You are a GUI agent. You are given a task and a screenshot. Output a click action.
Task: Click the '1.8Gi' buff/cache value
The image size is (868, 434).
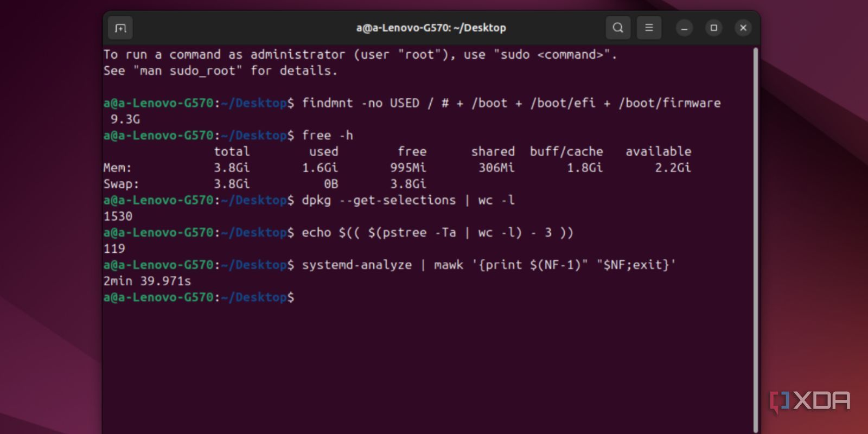click(x=585, y=168)
